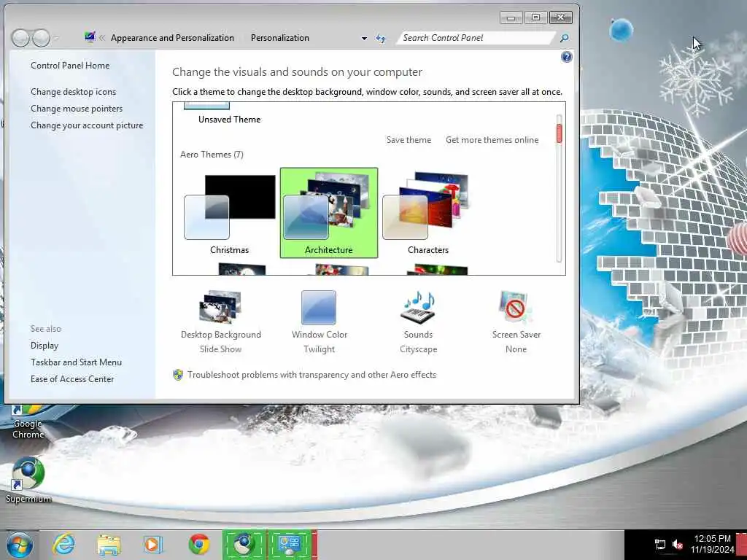This screenshot has height=560, width=747.
Task: Click the taskbar clock showing 12:05 PM
Action: [712, 544]
